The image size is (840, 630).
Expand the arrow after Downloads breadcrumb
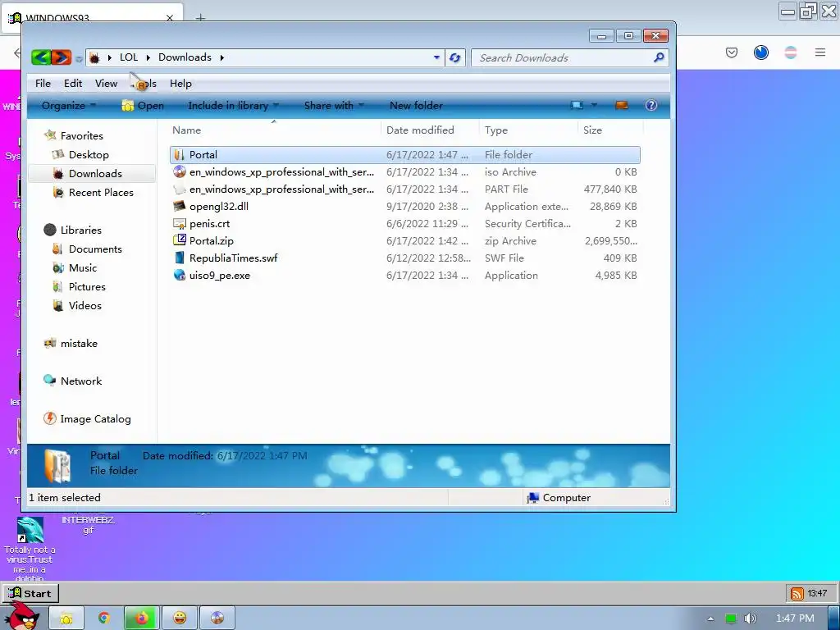[x=221, y=57]
